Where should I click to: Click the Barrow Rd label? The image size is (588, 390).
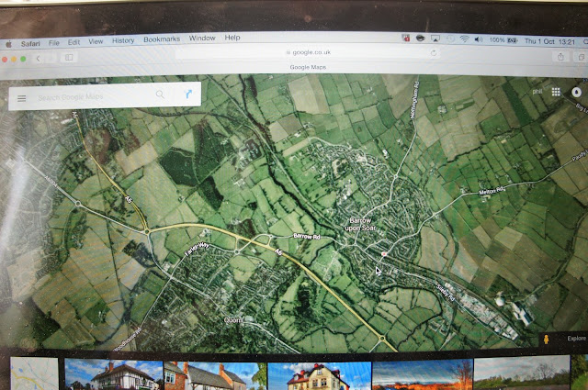point(307,237)
